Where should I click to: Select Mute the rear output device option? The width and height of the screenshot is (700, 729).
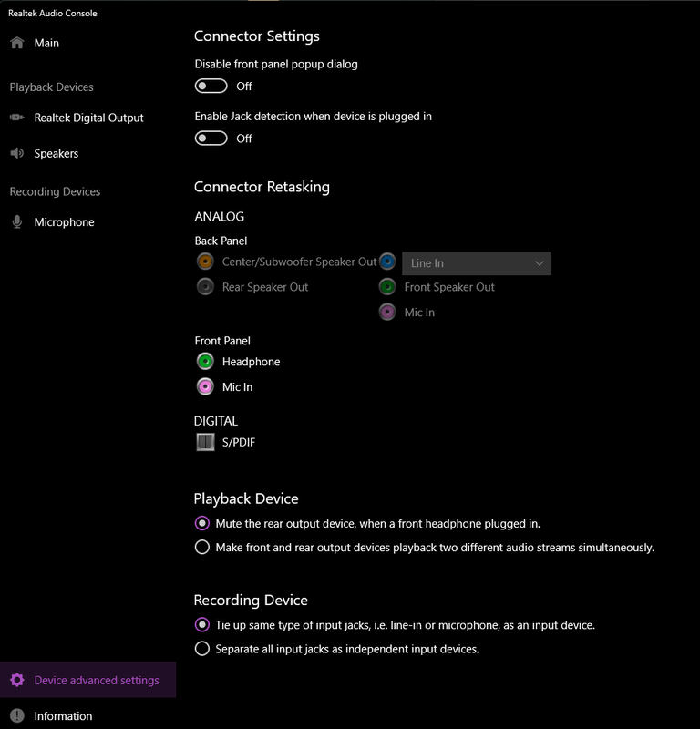click(x=202, y=524)
